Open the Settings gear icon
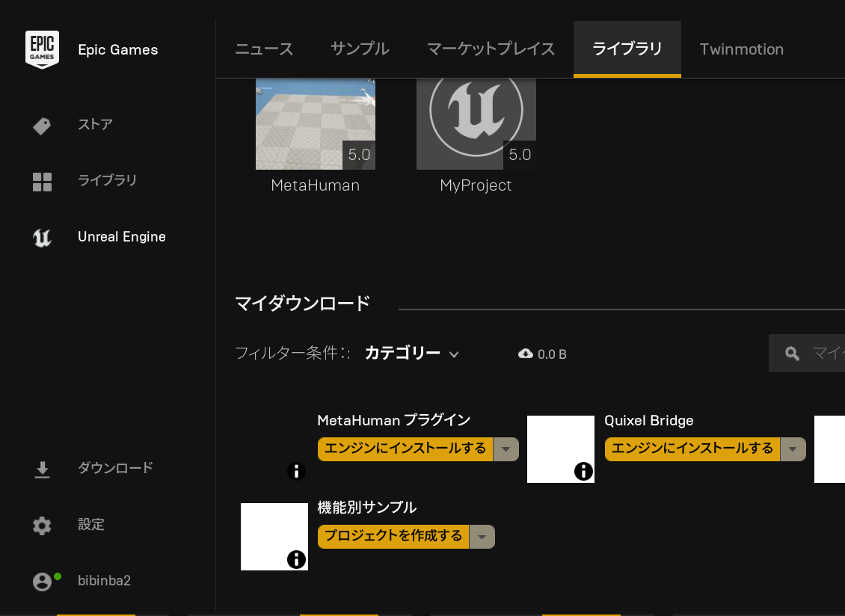Viewport: 845px width, 616px height. click(42, 526)
